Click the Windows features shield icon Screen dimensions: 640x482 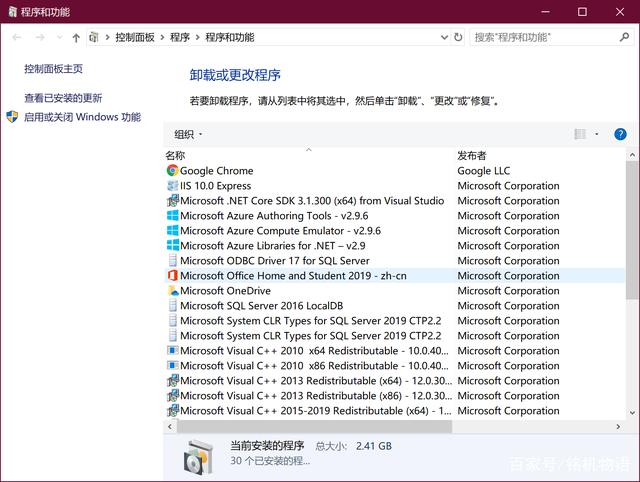[12, 117]
